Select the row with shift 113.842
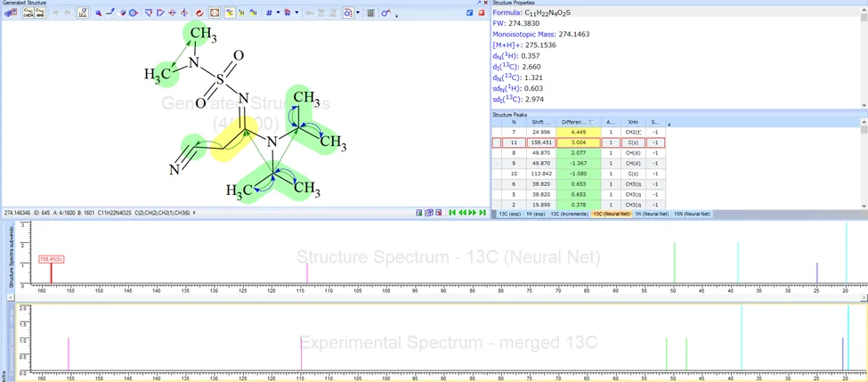 [579, 174]
